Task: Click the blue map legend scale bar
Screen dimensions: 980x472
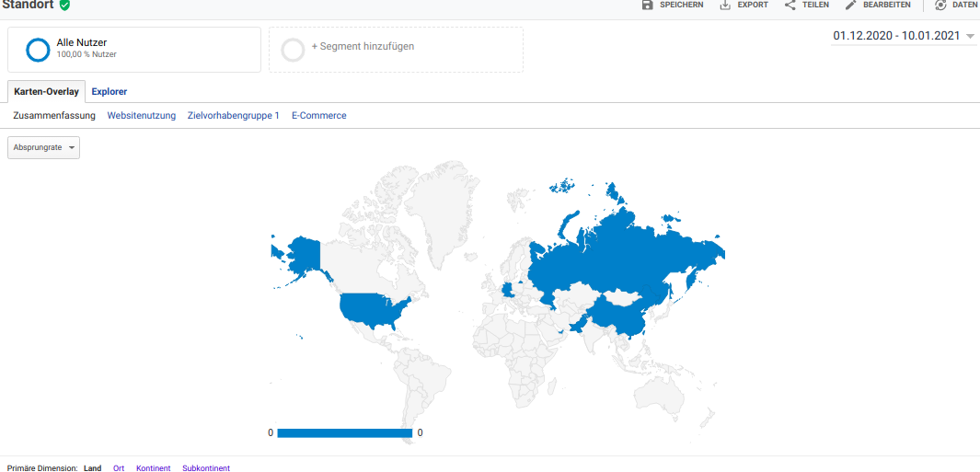Action: click(x=344, y=432)
